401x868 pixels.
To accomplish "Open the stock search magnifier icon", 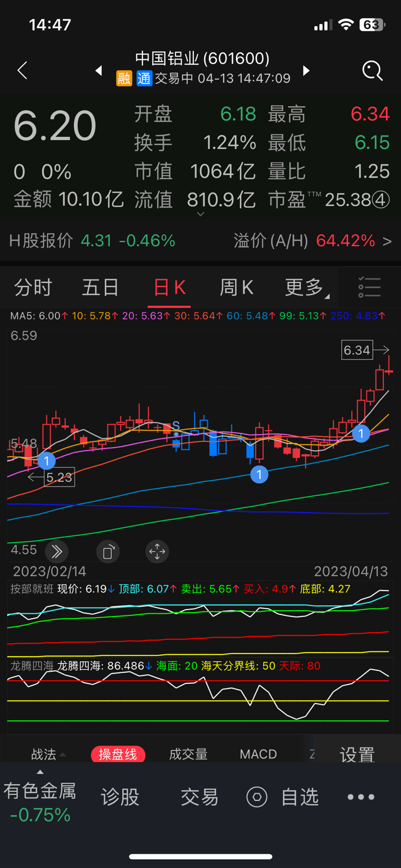I will [372, 70].
